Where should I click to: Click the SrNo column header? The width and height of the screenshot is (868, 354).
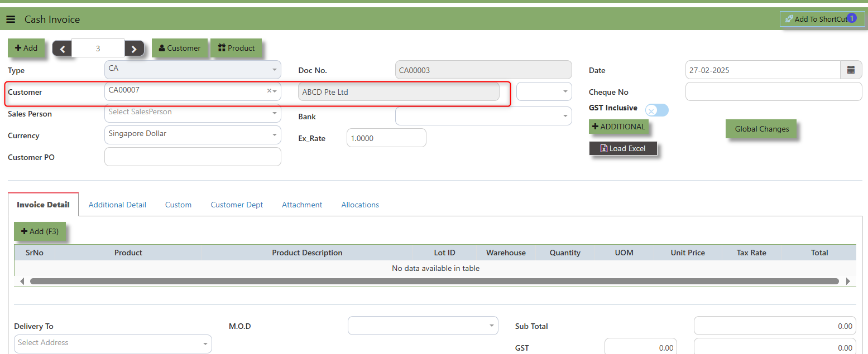35,253
